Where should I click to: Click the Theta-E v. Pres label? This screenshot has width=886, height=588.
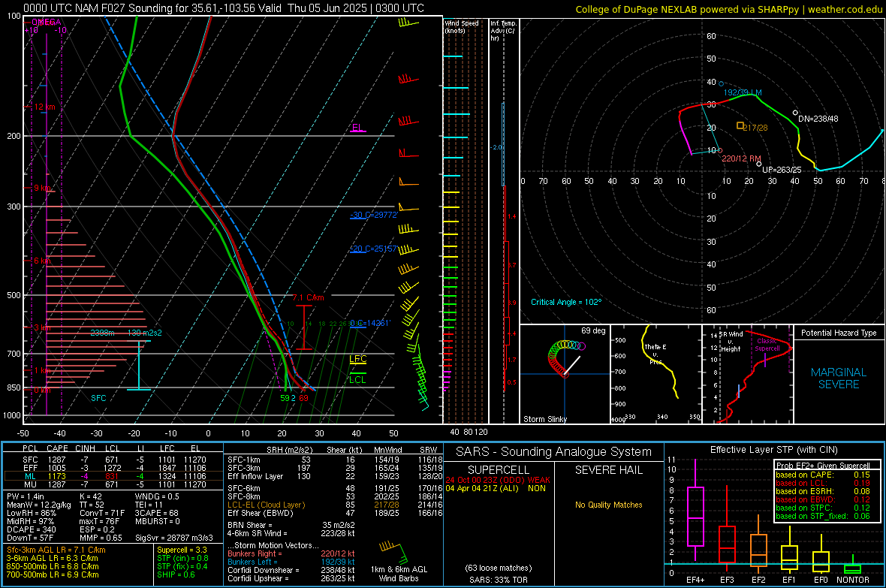click(x=655, y=354)
